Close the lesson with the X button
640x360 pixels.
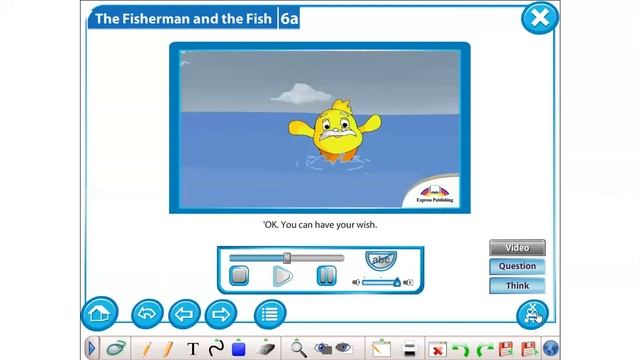click(540, 18)
